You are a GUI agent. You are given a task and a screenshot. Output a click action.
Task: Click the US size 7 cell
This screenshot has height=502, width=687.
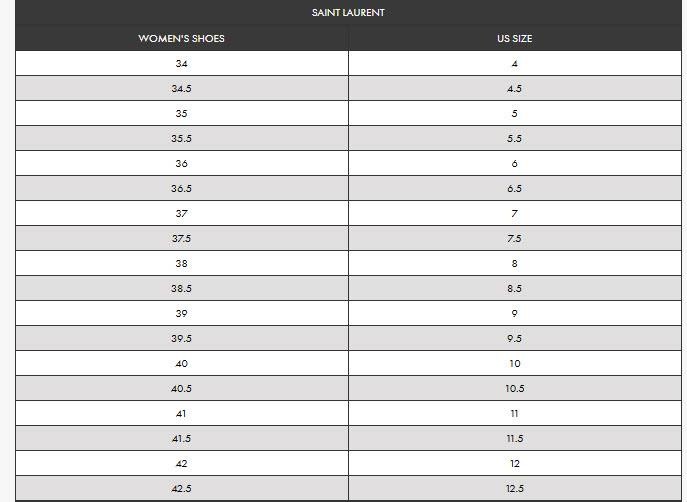coord(514,214)
